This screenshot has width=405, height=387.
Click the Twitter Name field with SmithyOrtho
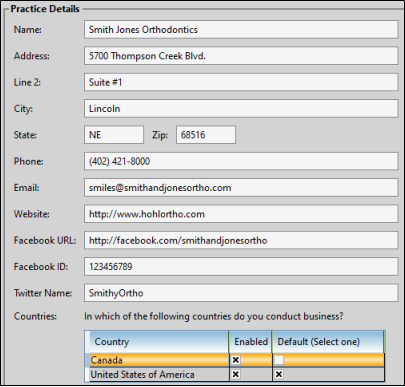point(241,293)
